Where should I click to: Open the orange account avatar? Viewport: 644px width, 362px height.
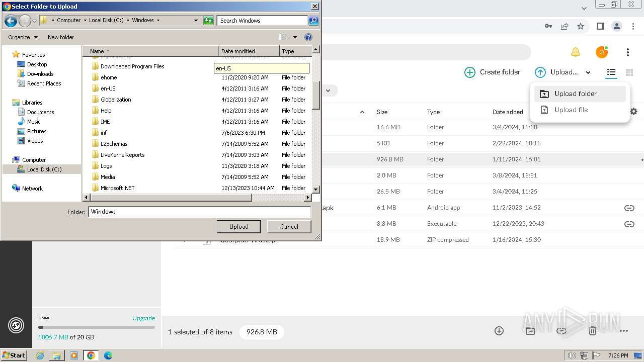coord(602,52)
